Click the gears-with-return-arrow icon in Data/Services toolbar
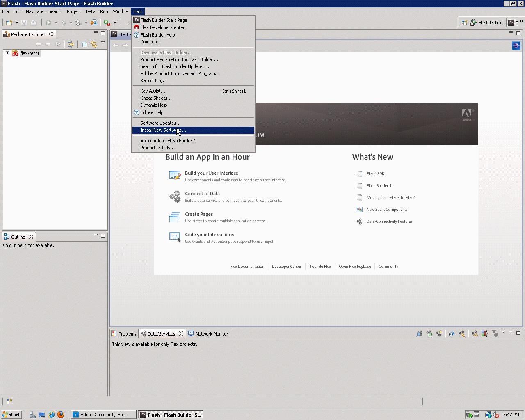The image size is (525, 420). [462, 333]
